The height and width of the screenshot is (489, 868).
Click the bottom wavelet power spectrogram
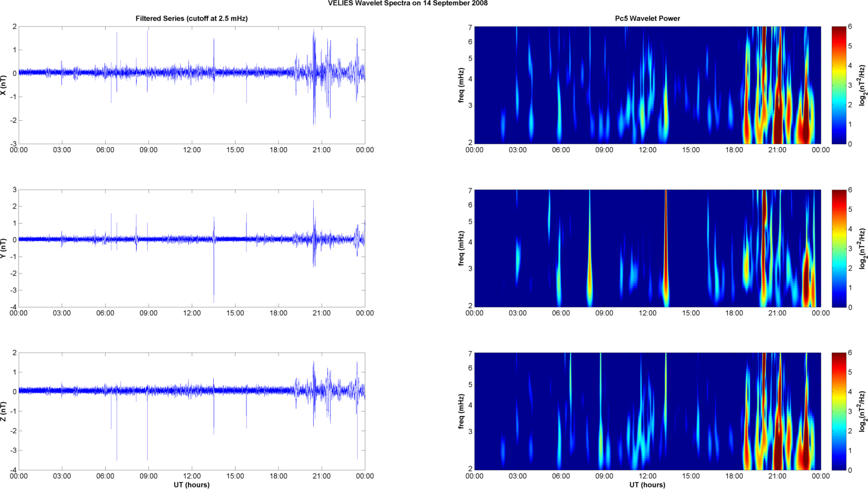(647, 411)
